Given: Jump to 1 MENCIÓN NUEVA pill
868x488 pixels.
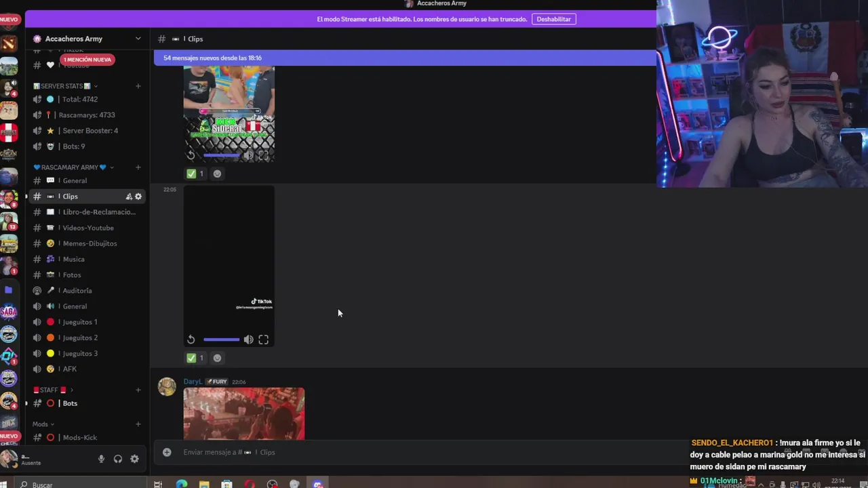Looking at the screenshot, I should coord(87,60).
